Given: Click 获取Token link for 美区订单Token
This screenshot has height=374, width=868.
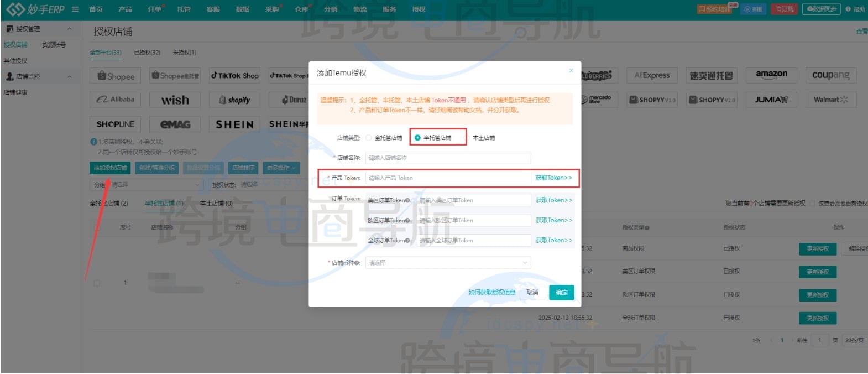Looking at the screenshot, I should (x=554, y=200).
